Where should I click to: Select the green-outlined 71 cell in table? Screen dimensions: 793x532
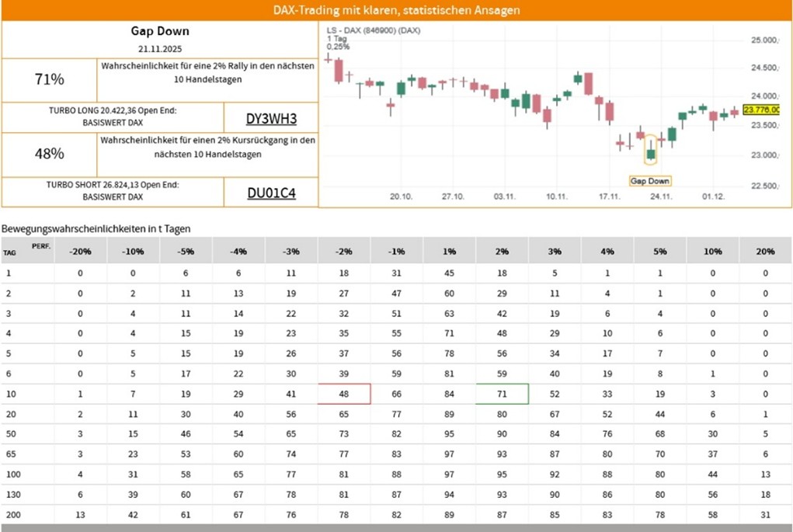point(502,394)
